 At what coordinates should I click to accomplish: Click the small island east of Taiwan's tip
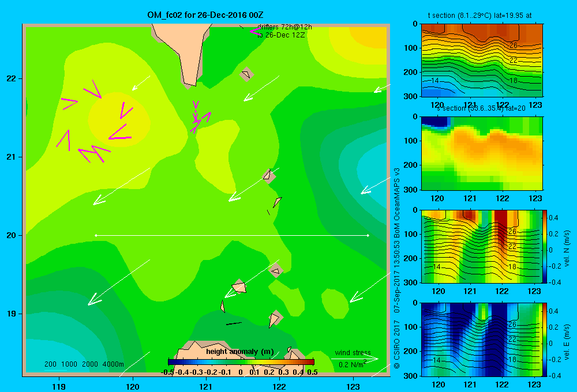click(x=246, y=74)
